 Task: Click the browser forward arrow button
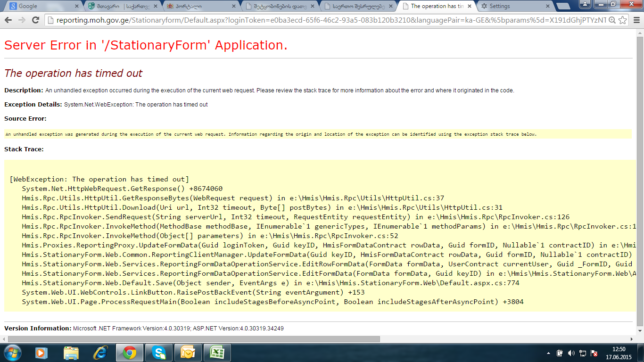pyautogui.click(x=22, y=20)
